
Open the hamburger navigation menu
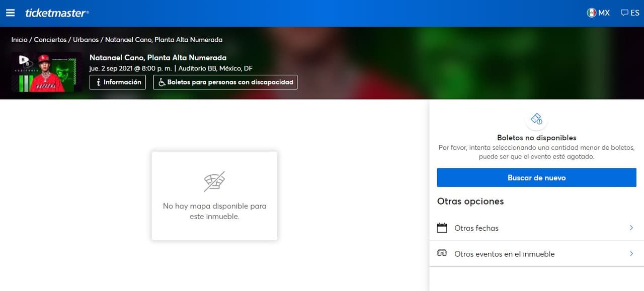click(x=10, y=13)
